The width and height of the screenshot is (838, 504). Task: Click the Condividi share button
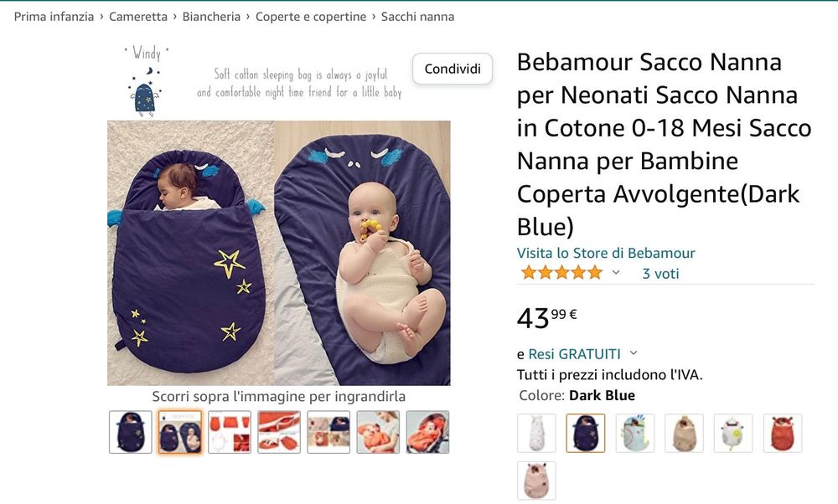tap(453, 69)
